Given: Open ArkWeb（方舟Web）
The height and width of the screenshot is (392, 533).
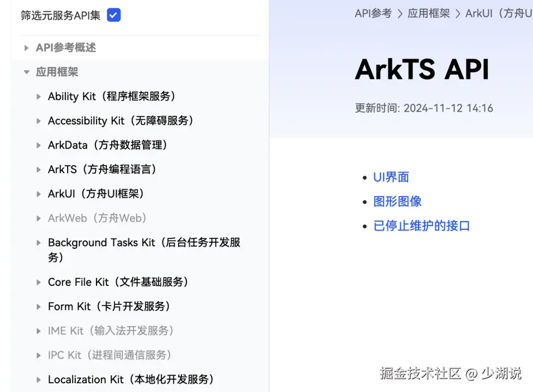Looking at the screenshot, I should point(98,218).
